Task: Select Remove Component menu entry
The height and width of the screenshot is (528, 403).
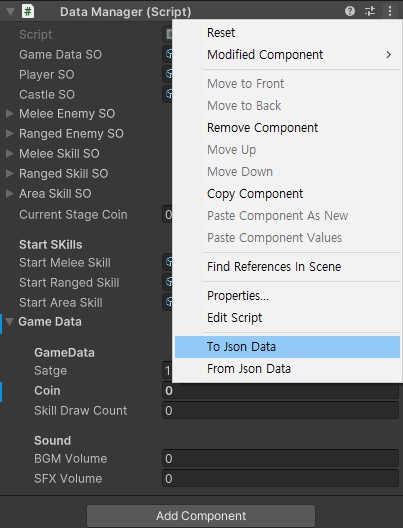Action: 287,128
